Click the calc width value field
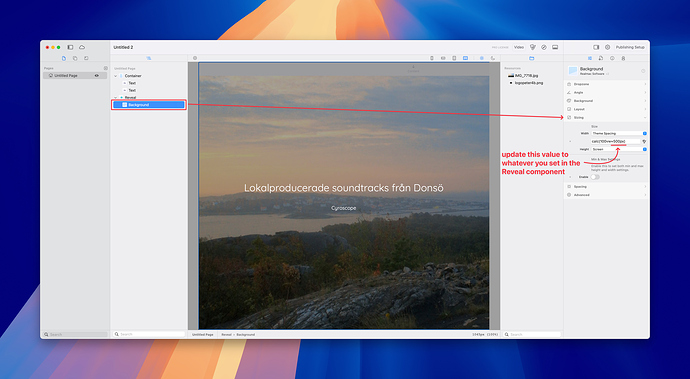The image size is (690, 379). pyautogui.click(x=615, y=141)
